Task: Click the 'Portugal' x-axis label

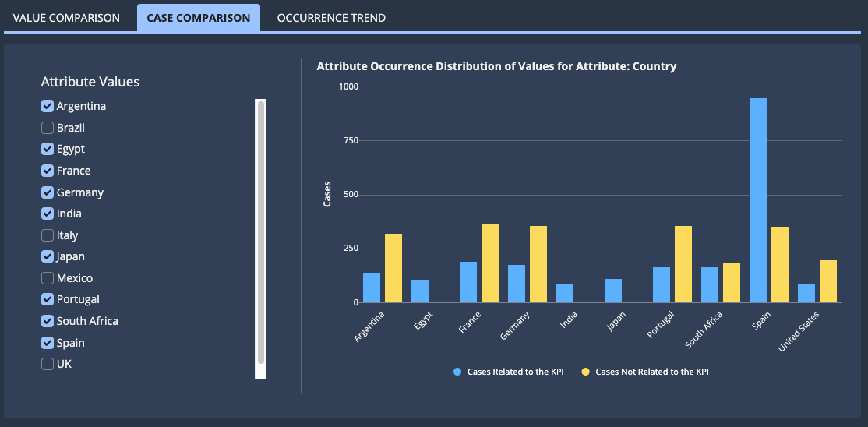Action: tap(662, 324)
